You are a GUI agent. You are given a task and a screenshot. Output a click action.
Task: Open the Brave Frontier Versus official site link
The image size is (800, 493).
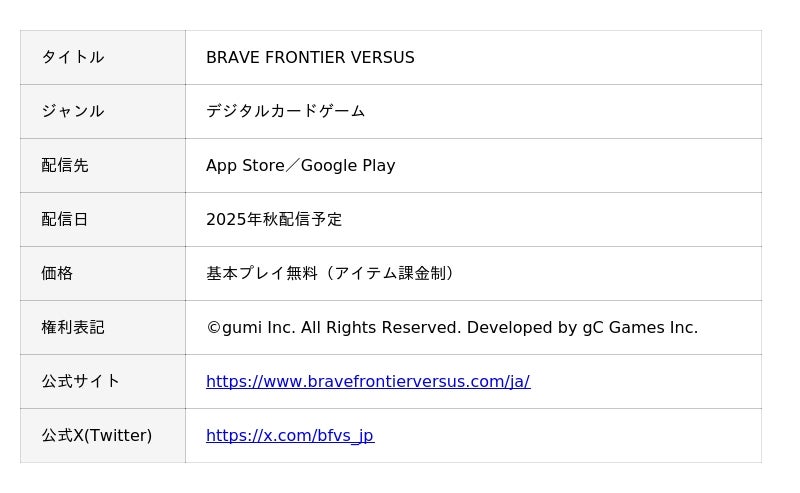pos(367,381)
